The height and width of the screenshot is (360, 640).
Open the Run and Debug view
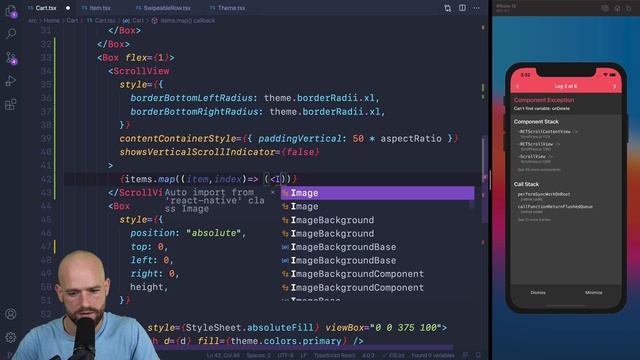click(11, 81)
